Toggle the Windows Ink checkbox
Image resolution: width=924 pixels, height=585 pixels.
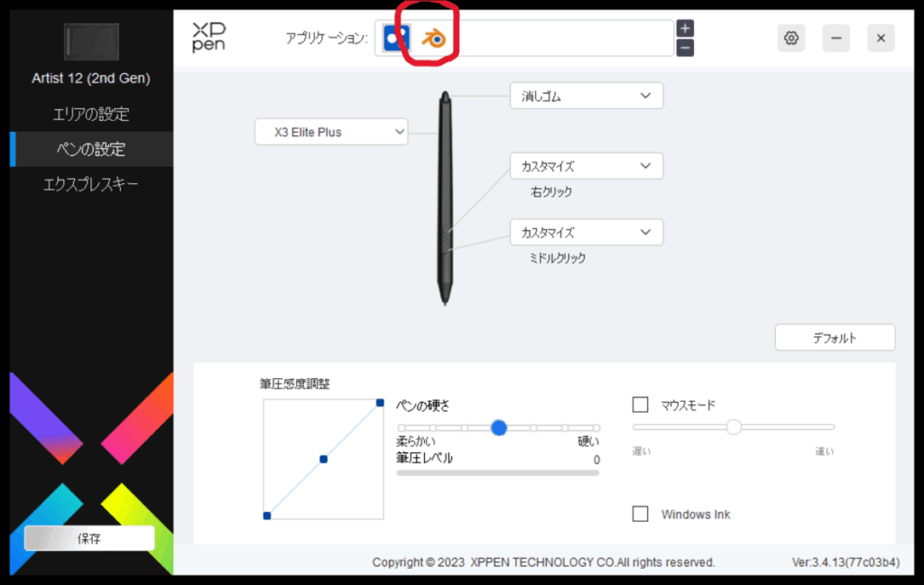pos(640,514)
